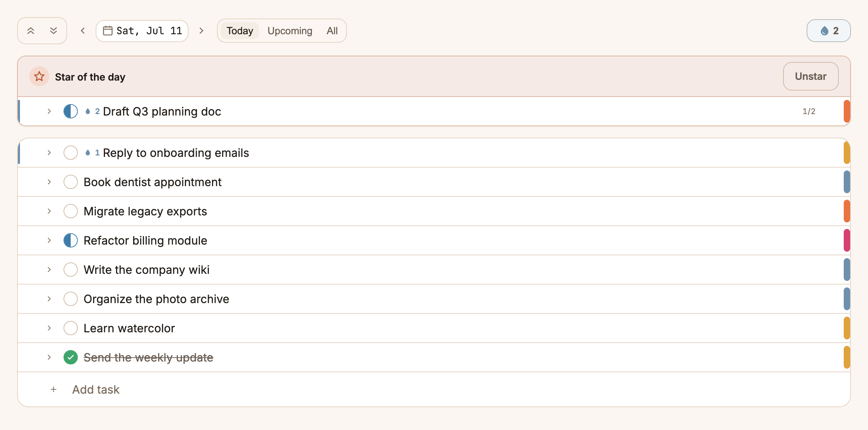Click blue color tag on Write the company wiki
This screenshot has width=868, height=430.
click(x=847, y=270)
